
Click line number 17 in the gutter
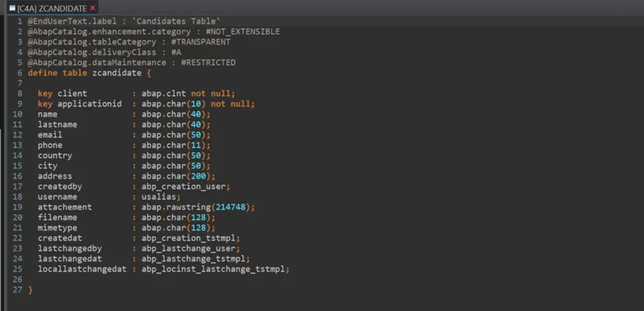click(x=17, y=186)
